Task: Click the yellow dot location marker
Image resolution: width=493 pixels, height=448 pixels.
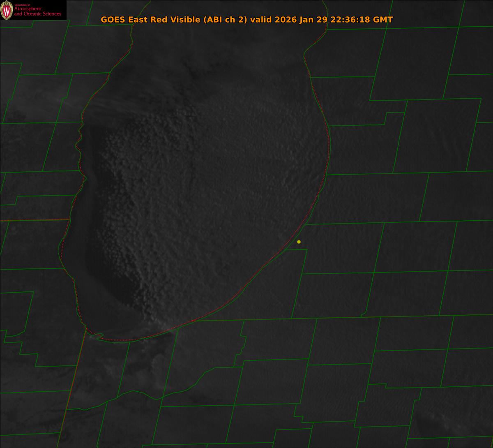Action: click(x=299, y=242)
